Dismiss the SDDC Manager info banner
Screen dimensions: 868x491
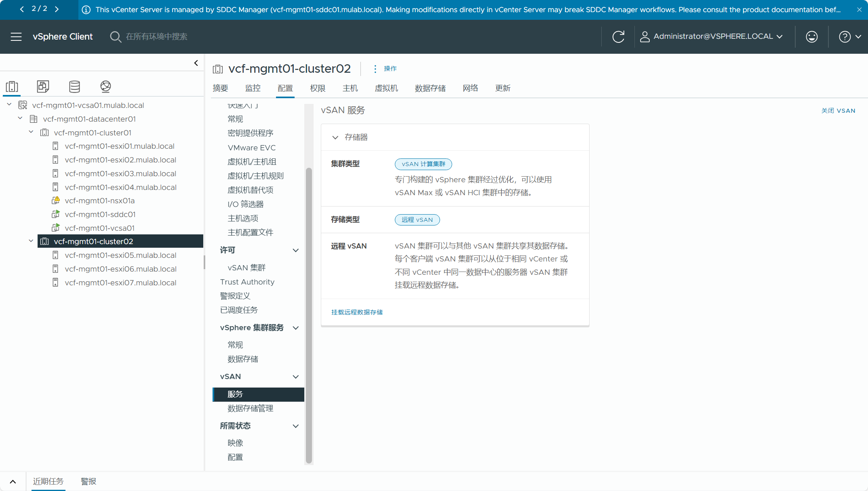pos(859,10)
